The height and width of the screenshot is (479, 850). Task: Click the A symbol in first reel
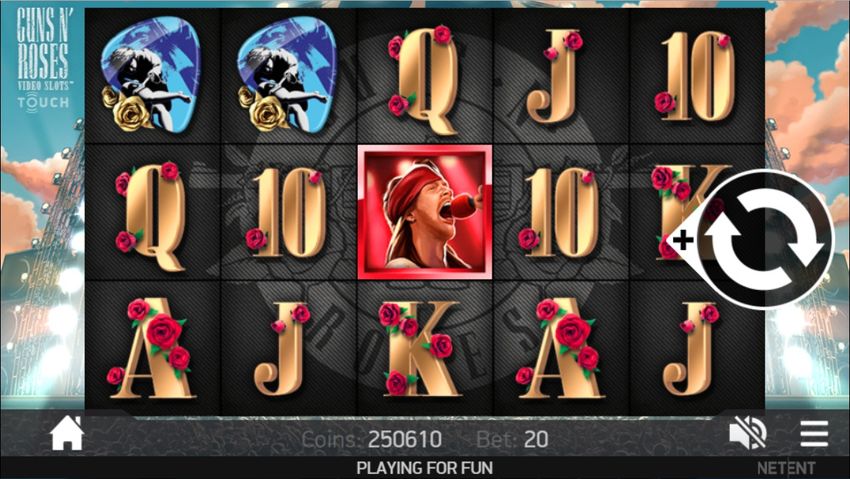(151, 348)
